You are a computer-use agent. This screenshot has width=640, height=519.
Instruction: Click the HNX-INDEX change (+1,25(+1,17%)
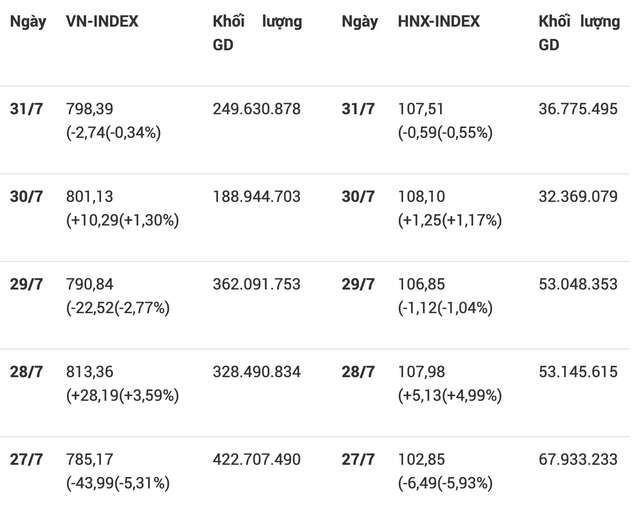450,220
